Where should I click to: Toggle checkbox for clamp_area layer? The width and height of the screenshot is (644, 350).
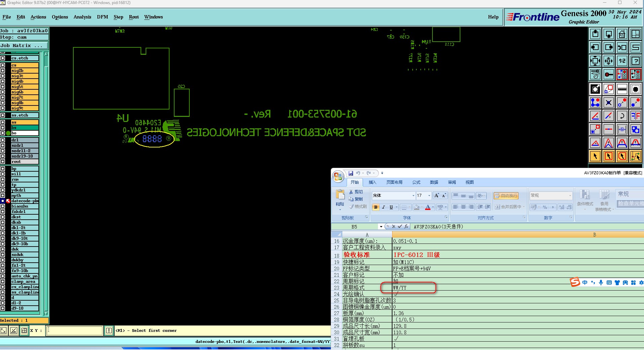[3, 281]
